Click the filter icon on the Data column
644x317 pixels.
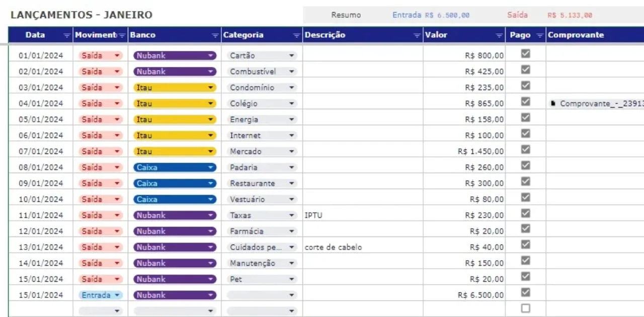click(x=66, y=35)
